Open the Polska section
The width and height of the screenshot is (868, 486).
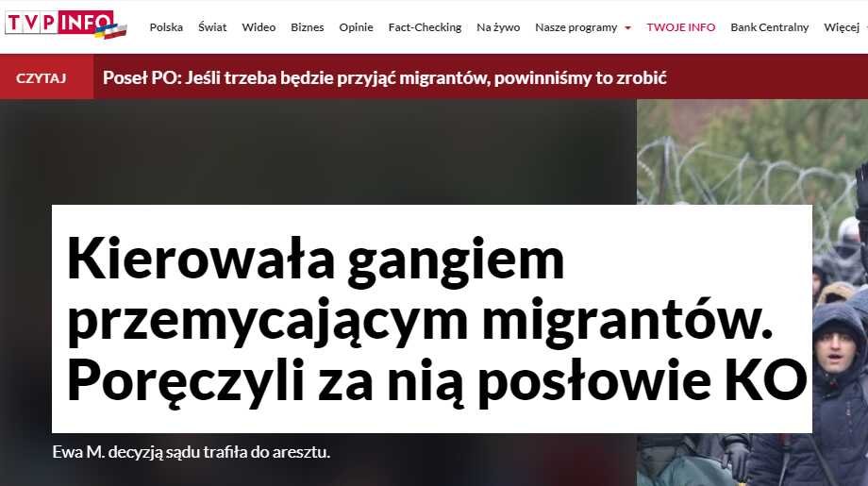click(x=166, y=27)
